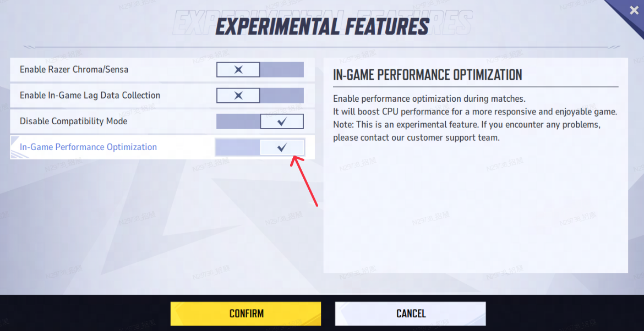Turn off In-Game Performance Optimization via empty half
644x331 pixels.
(x=238, y=147)
